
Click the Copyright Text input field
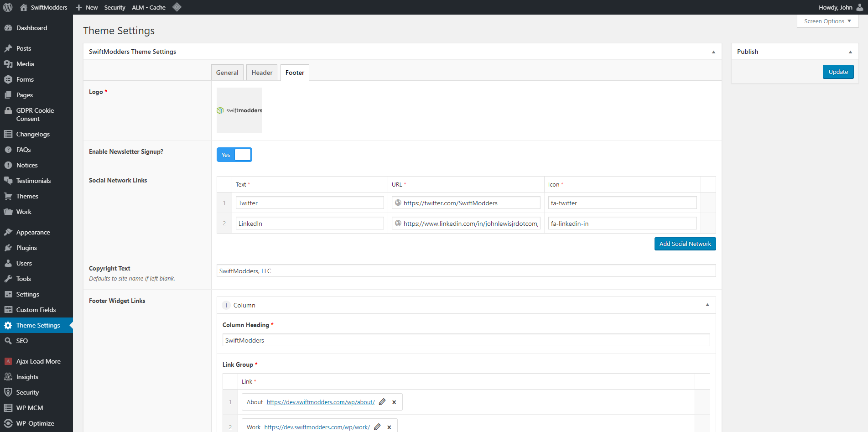[x=466, y=271]
